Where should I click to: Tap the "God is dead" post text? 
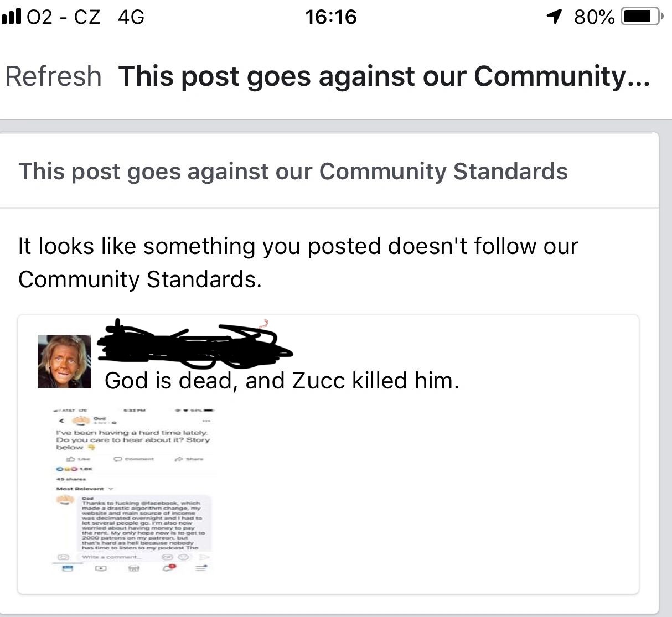pyautogui.click(x=282, y=381)
